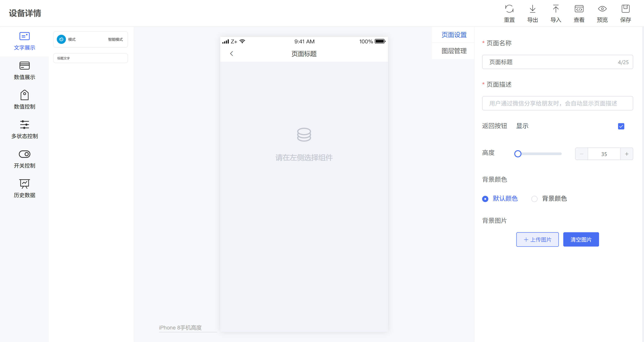Click the 保存 save icon

pyautogui.click(x=625, y=9)
